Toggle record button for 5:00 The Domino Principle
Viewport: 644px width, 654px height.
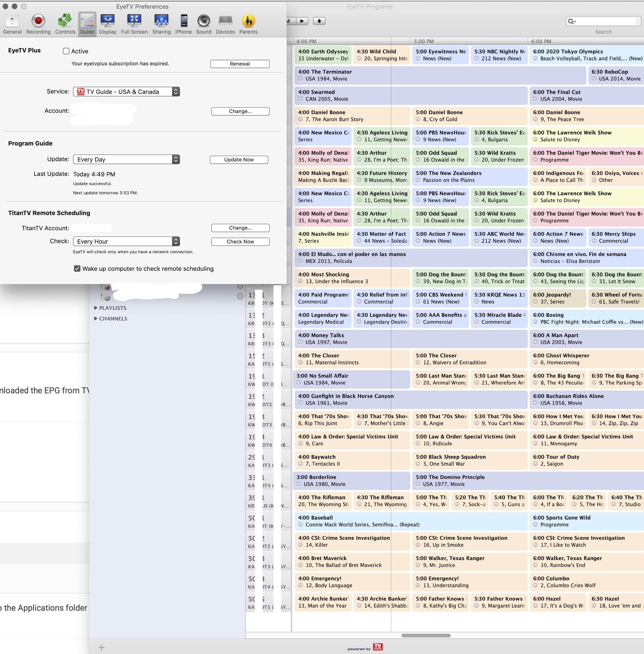[x=418, y=484]
